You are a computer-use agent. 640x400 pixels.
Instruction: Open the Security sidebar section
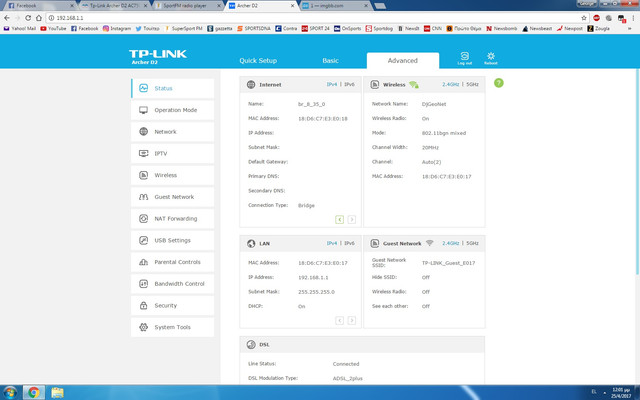(x=172, y=305)
